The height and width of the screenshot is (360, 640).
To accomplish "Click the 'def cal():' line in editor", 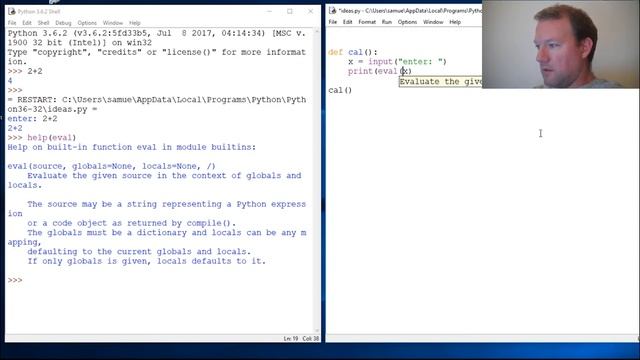I will [353, 52].
